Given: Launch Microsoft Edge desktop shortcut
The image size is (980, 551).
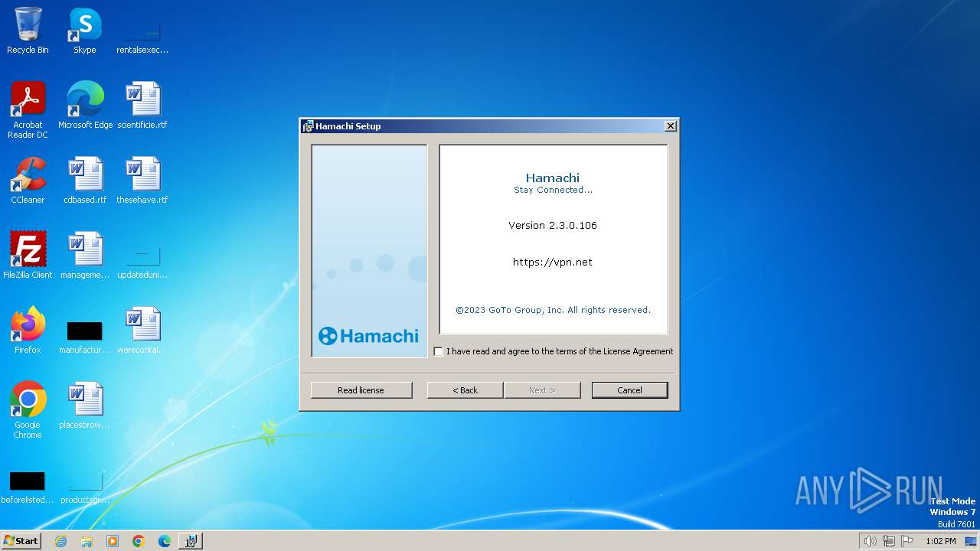Looking at the screenshot, I should [x=85, y=106].
